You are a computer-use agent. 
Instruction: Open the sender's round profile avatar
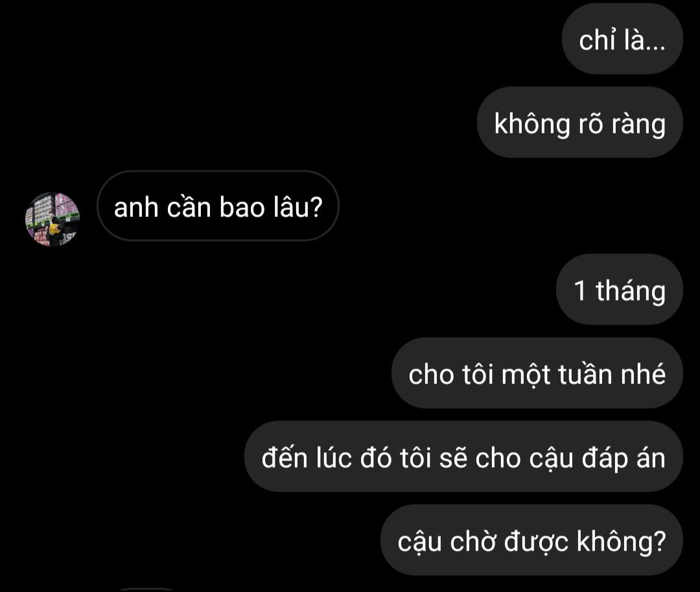point(52,219)
